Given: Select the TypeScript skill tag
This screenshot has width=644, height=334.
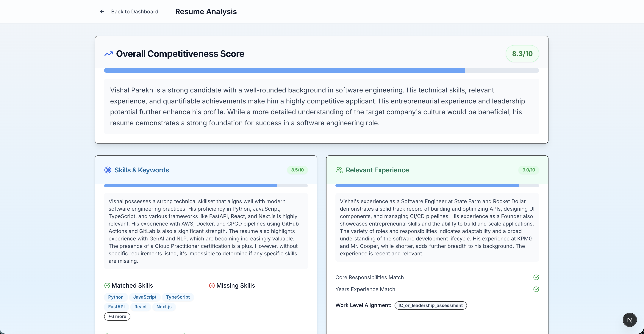Looking at the screenshot, I should (178, 297).
